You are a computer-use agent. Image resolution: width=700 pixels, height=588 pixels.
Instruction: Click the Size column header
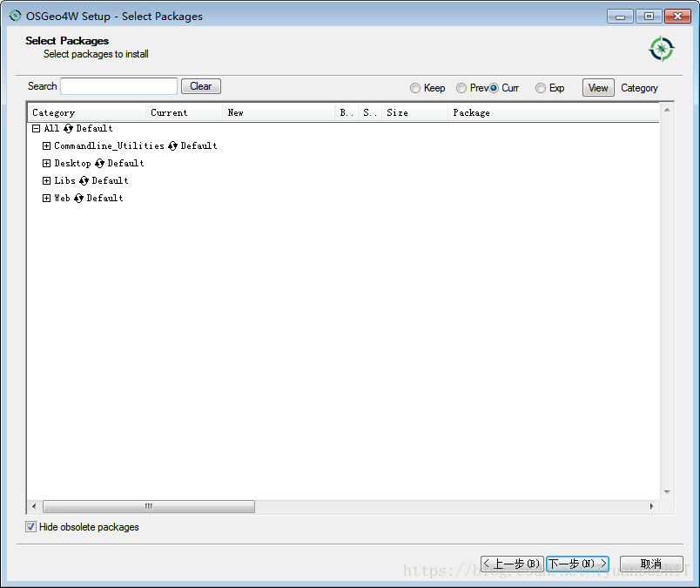coord(414,112)
